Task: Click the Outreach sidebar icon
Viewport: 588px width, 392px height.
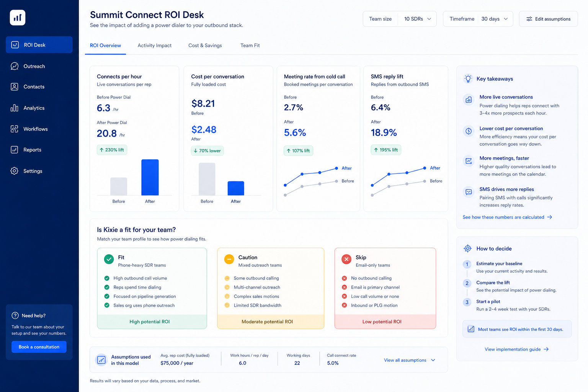Action: (x=15, y=66)
